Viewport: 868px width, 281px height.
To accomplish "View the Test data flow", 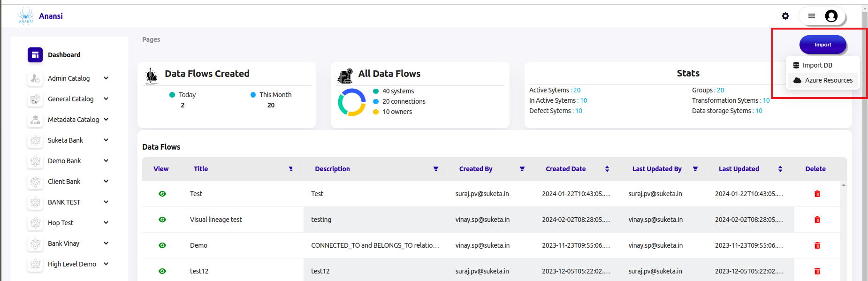I will (162, 194).
